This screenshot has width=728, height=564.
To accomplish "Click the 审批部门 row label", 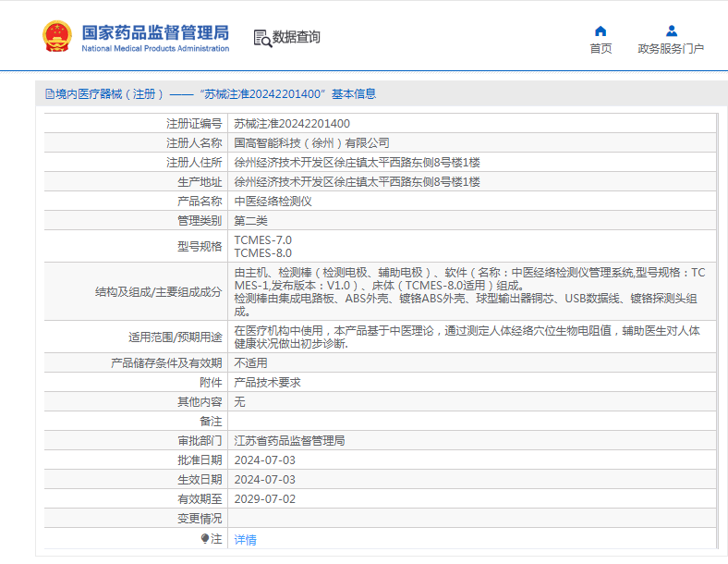I will coord(200,440).
